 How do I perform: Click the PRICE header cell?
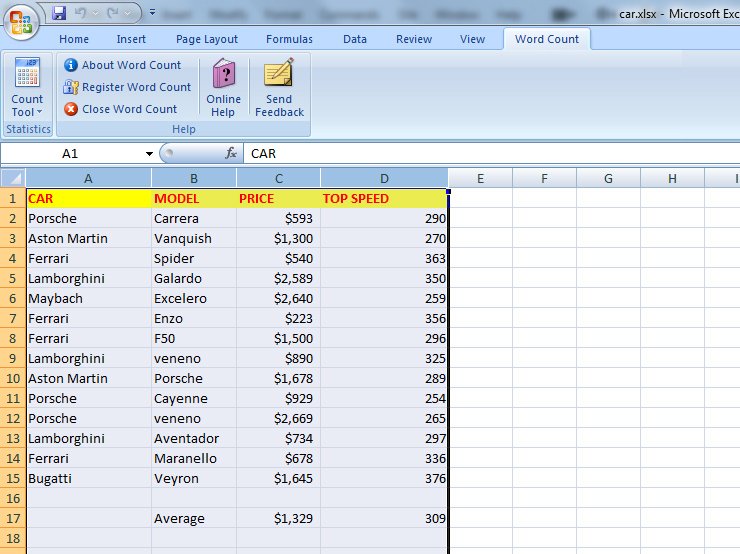click(x=278, y=199)
